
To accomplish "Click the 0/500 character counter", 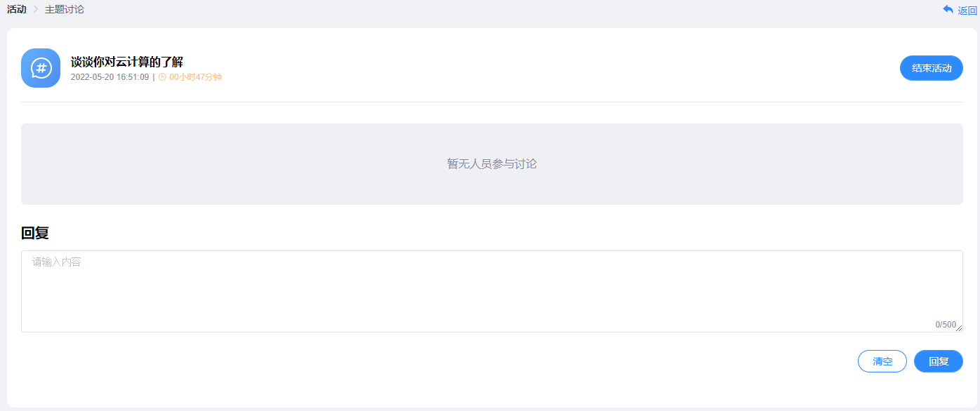I will [945, 325].
